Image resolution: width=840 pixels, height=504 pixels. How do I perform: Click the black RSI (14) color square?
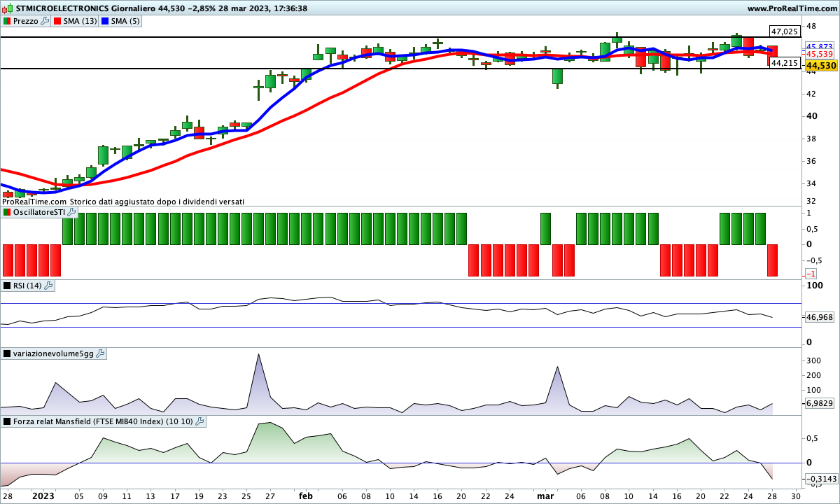(7, 286)
